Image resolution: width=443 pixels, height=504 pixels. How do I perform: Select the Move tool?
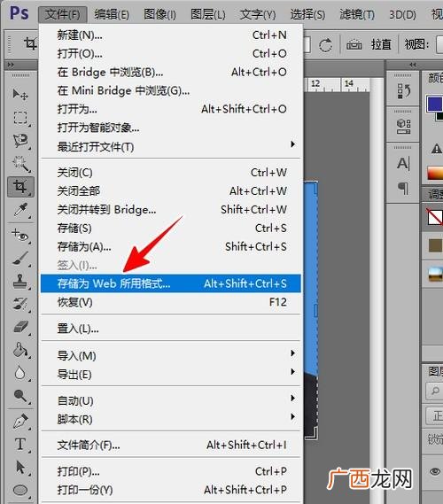click(x=20, y=94)
